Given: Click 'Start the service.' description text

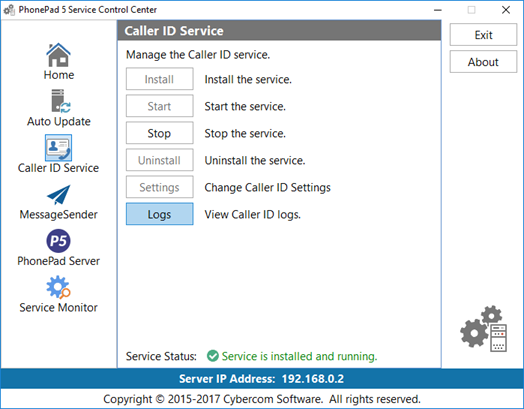Looking at the screenshot, I should (245, 107).
